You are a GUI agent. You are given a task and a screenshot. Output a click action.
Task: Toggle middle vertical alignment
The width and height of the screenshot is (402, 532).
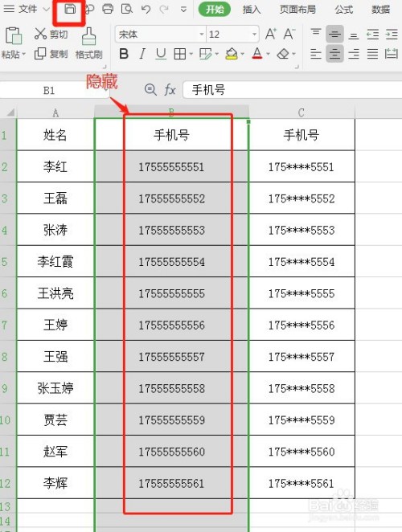(334, 34)
